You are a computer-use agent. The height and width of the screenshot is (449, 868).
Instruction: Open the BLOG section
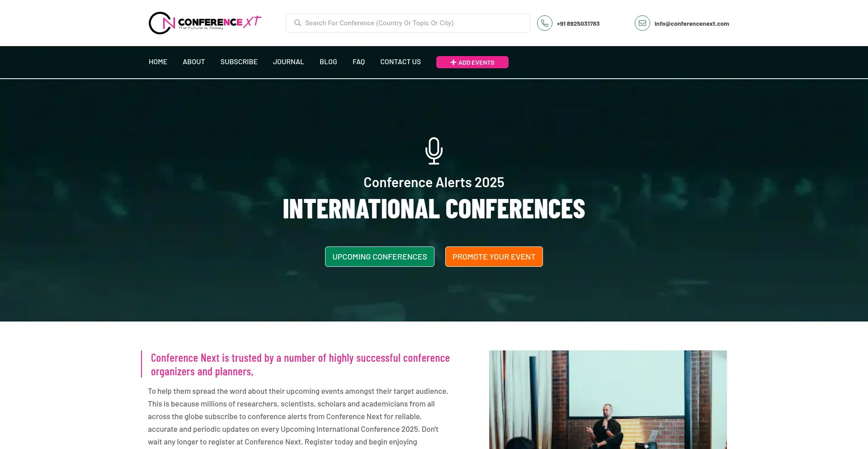[x=328, y=62]
